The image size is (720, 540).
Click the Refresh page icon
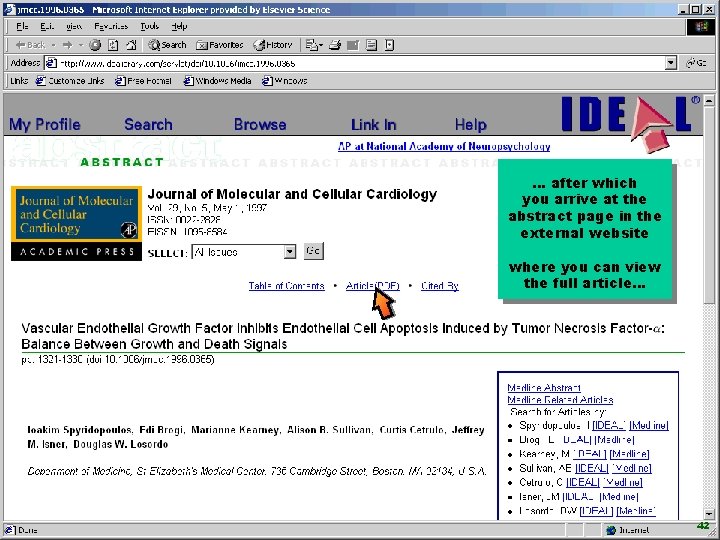click(x=113, y=45)
